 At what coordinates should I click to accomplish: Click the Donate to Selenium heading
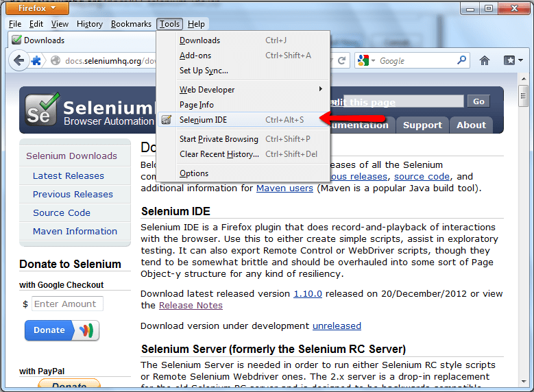[x=70, y=265]
